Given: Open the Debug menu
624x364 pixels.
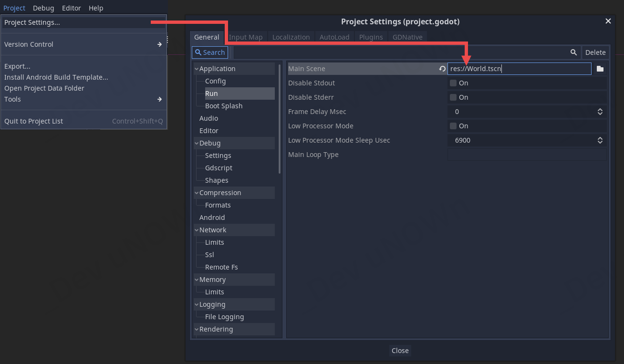Looking at the screenshot, I should (43, 8).
